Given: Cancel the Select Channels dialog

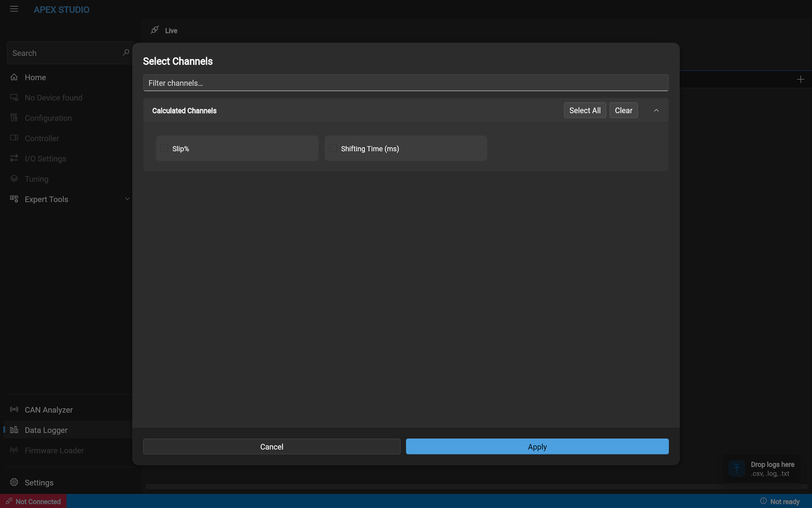Looking at the screenshot, I should [272, 446].
